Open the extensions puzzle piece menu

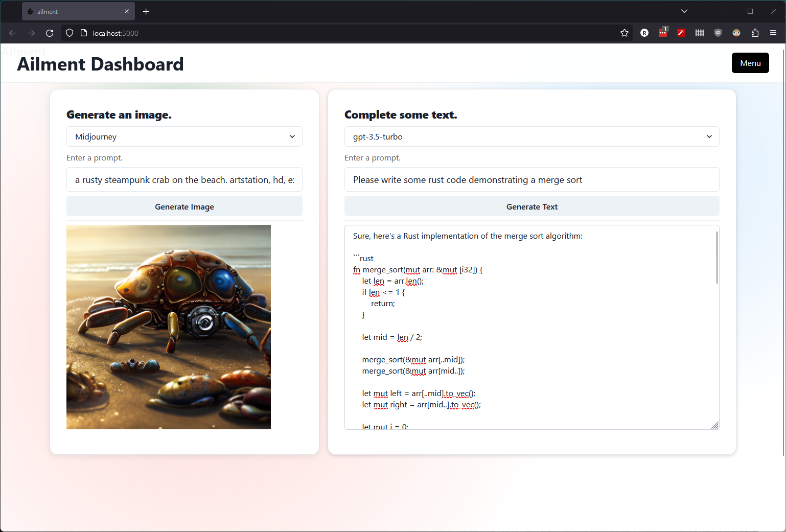tap(755, 33)
